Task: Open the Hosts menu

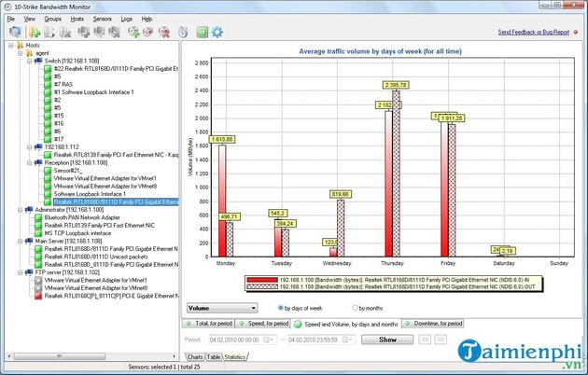Action: tap(77, 19)
